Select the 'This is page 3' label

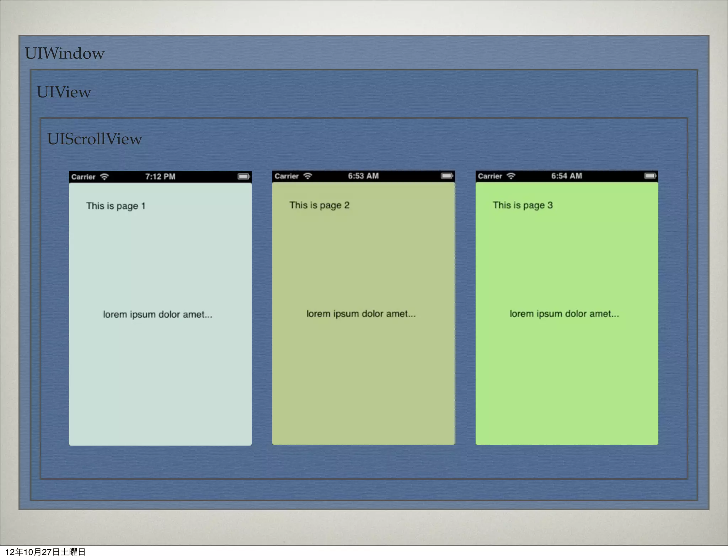pos(523,205)
